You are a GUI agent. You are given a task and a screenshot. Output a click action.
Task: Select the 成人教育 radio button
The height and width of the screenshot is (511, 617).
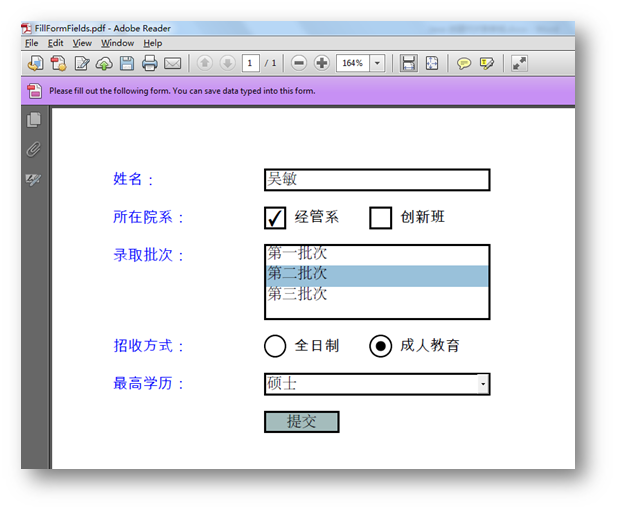[381, 346]
